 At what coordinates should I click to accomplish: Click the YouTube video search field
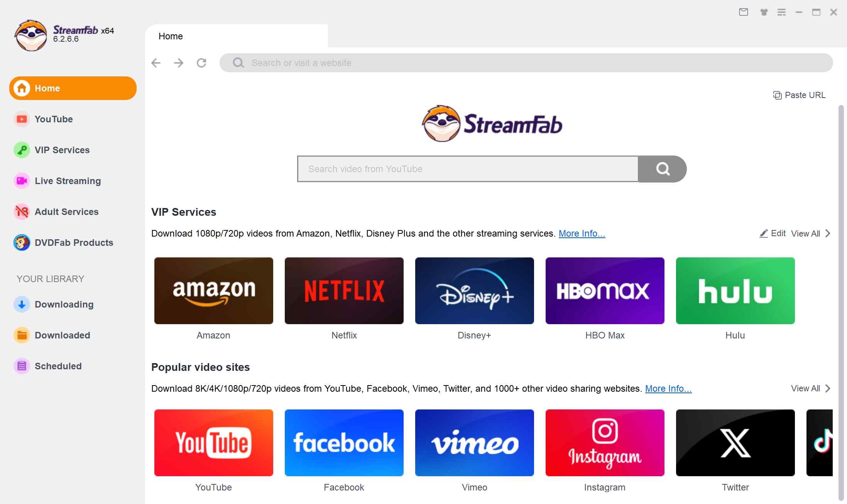pyautogui.click(x=467, y=169)
